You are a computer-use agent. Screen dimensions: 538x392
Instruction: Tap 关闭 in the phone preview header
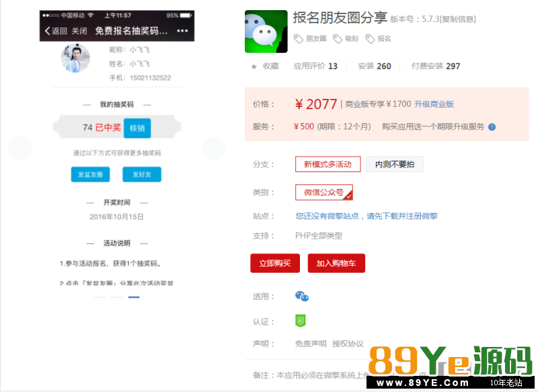79,31
